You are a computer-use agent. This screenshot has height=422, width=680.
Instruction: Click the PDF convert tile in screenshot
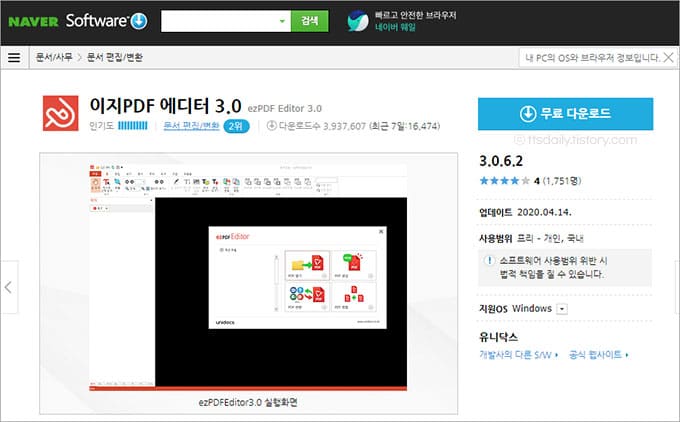point(307,297)
